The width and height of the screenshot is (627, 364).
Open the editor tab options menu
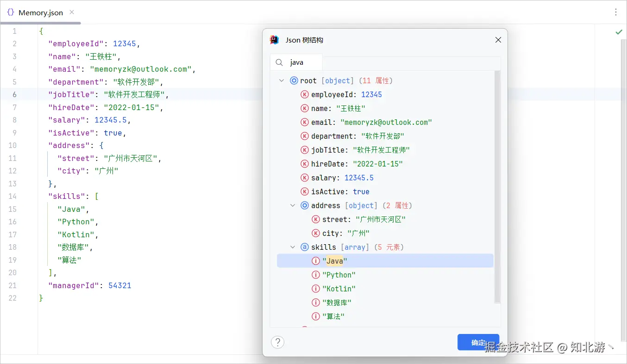point(616,12)
